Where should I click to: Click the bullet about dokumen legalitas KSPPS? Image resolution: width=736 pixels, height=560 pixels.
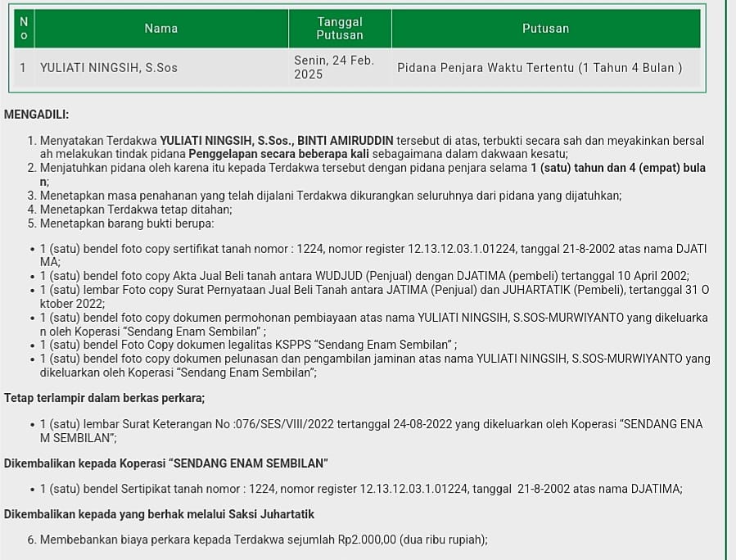point(248,345)
